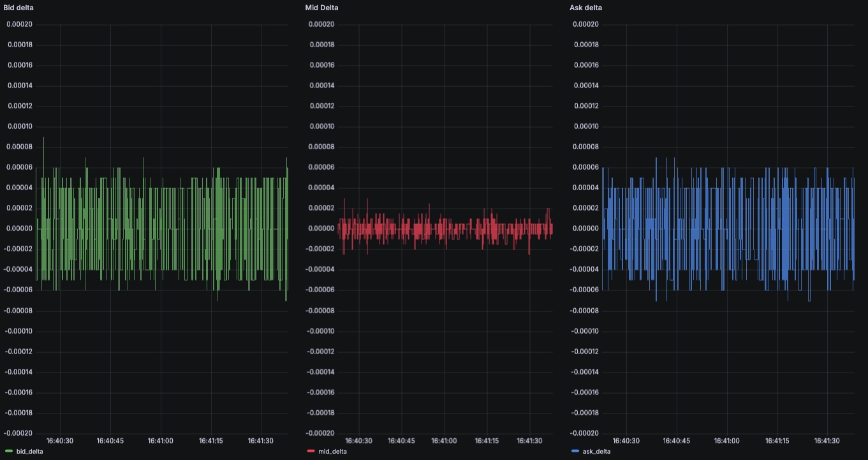This screenshot has height=460, width=868.
Task: Click the 16:40:30 time label in Mid Delta panel
Action: tap(358, 441)
